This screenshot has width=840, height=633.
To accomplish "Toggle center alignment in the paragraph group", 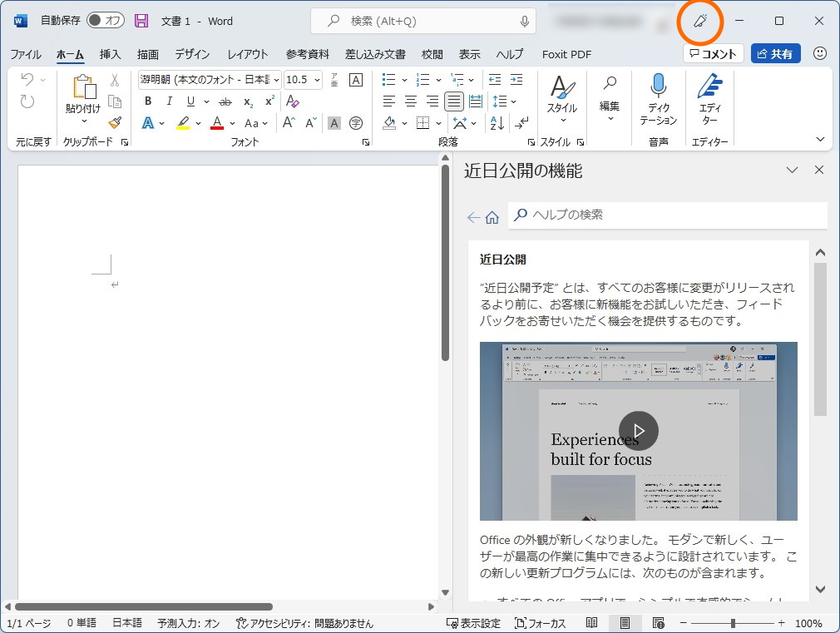I will [x=410, y=101].
